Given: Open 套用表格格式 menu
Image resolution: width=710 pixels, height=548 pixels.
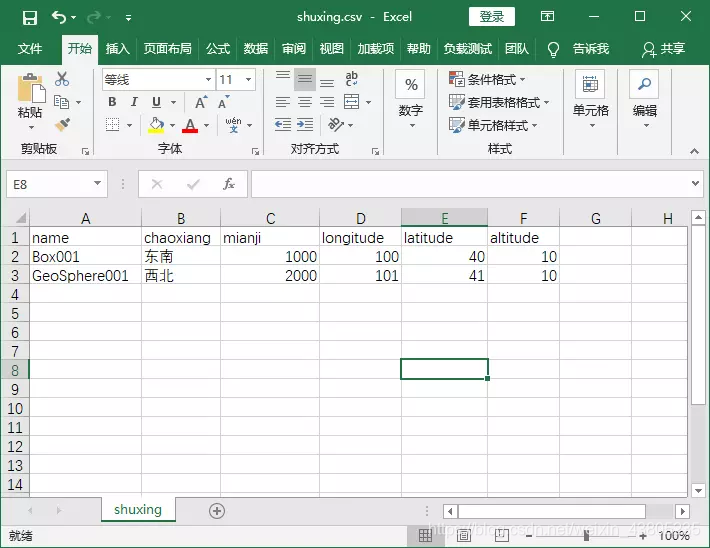Looking at the screenshot, I should (499, 102).
